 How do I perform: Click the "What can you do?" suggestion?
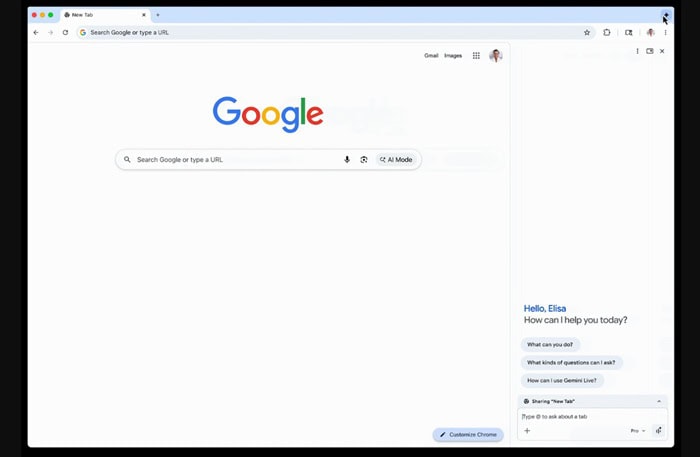tap(550, 345)
